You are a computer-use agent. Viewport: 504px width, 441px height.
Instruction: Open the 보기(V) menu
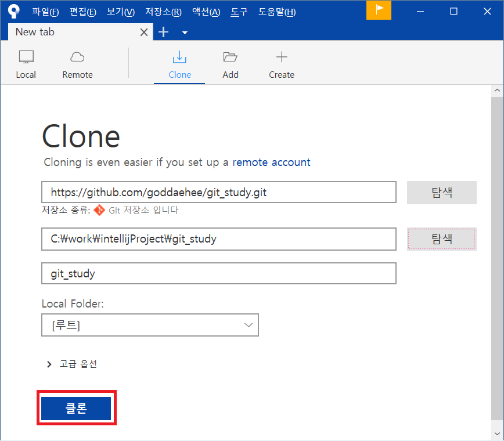[x=121, y=12]
